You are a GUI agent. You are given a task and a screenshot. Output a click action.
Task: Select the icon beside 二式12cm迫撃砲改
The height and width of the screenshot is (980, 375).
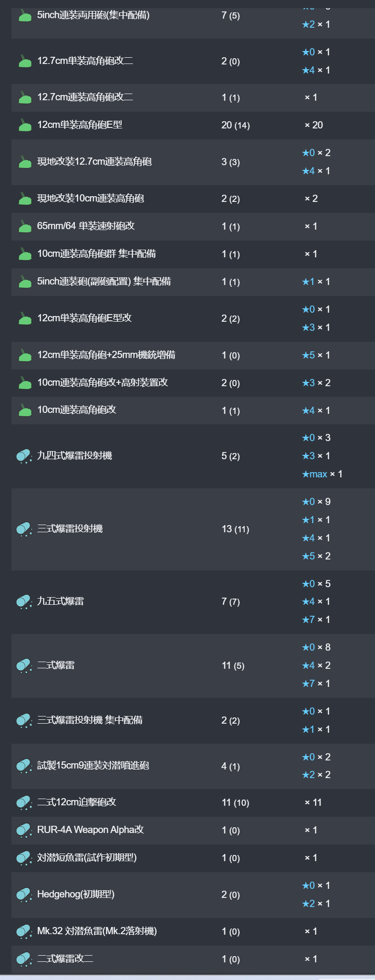point(24,803)
